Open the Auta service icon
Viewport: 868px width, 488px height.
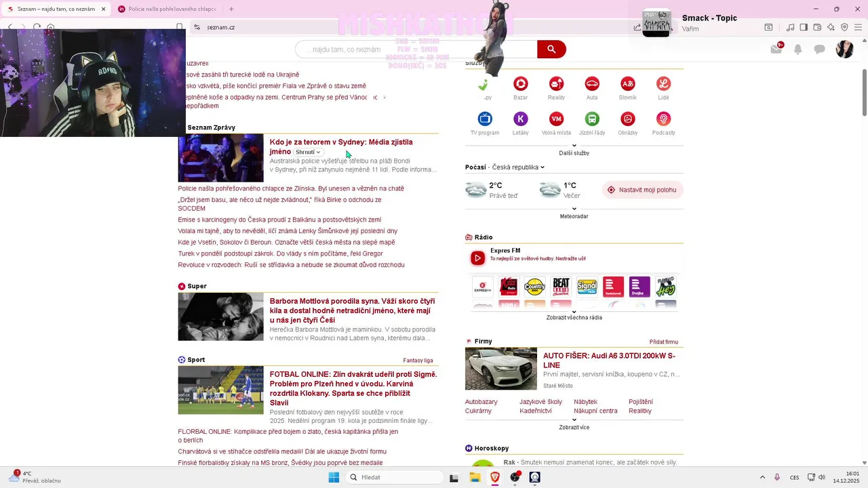(x=592, y=83)
